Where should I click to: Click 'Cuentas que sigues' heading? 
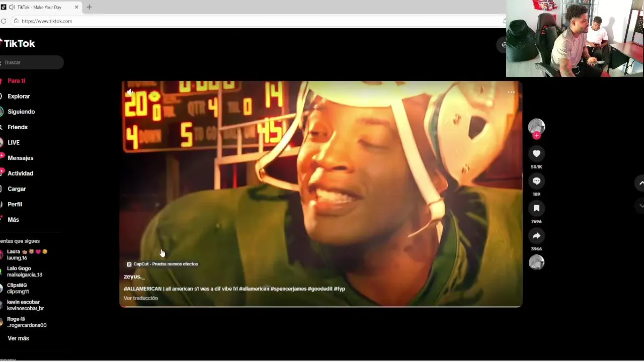point(20,241)
